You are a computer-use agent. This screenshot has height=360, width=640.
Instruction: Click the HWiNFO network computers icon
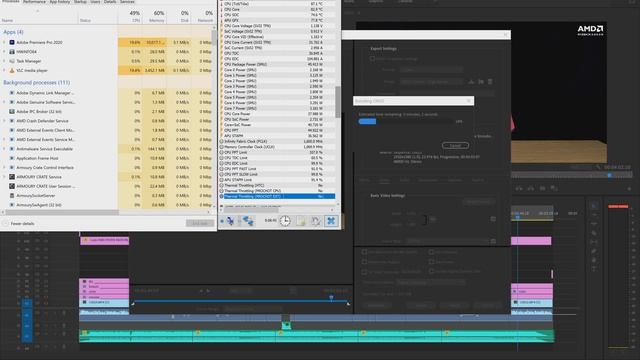(248, 221)
